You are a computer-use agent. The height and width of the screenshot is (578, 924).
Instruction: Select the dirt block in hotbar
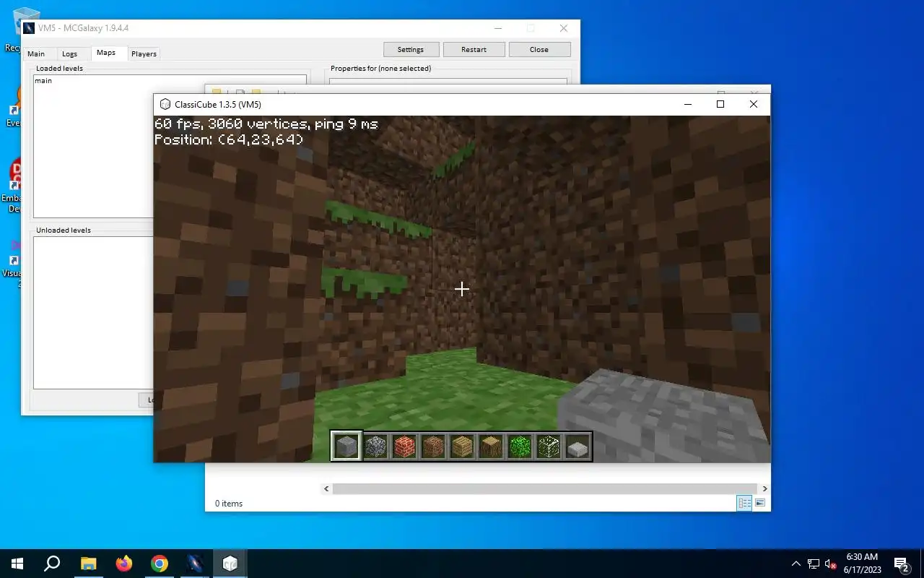[x=433, y=447]
